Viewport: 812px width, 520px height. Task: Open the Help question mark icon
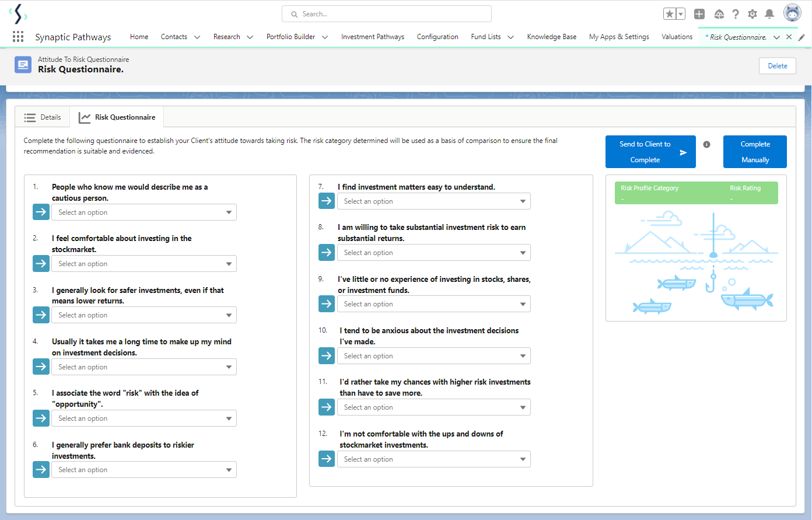pos(736,13)
